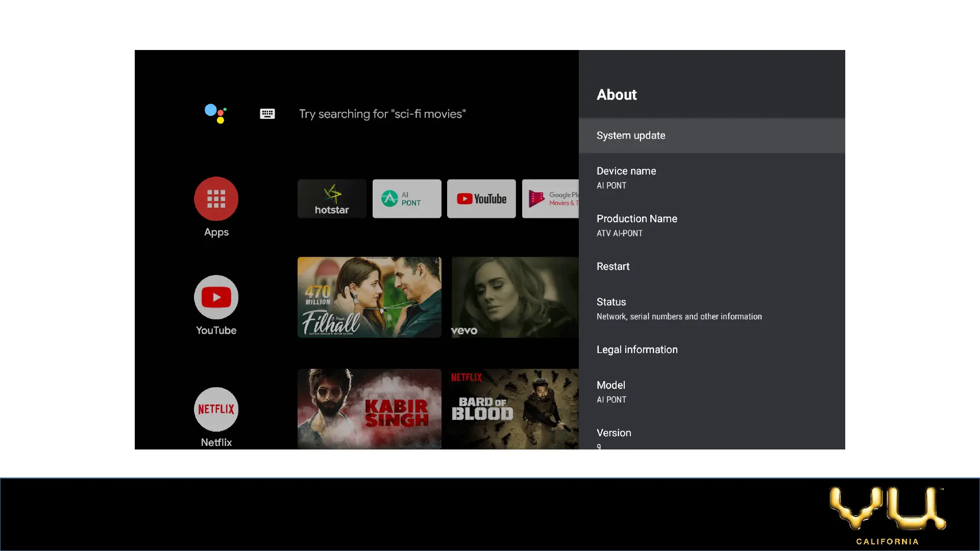Open Kabir Singh Netflix thumbnail

tap(369, 409)
